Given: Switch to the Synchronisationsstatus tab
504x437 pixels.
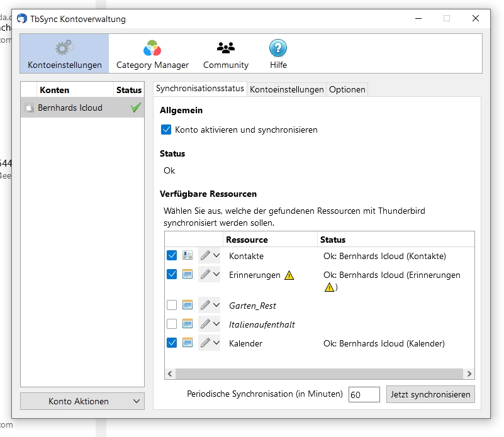Looking at the screenshot, I should pos(199,89).
